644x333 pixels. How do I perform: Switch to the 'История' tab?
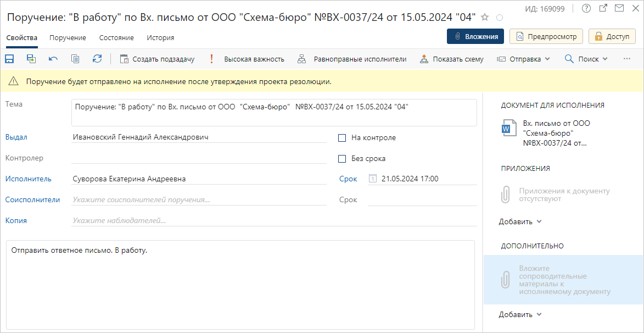(160, 38)
